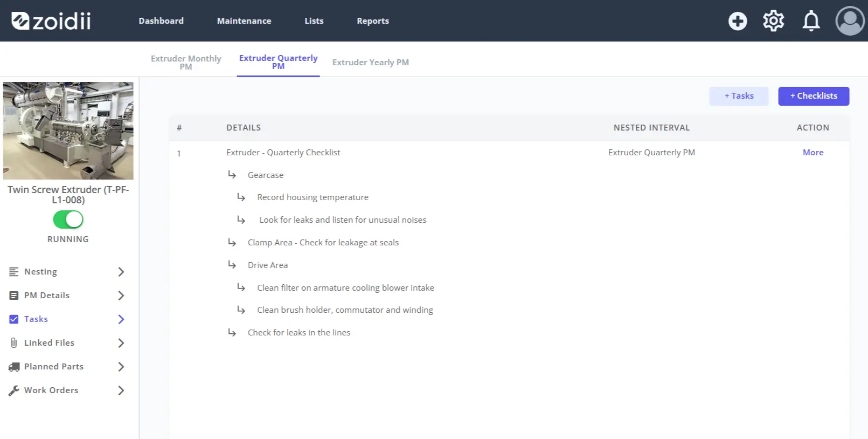
Task: Click the zoidii logo
Action: click(x=51, y=21)
